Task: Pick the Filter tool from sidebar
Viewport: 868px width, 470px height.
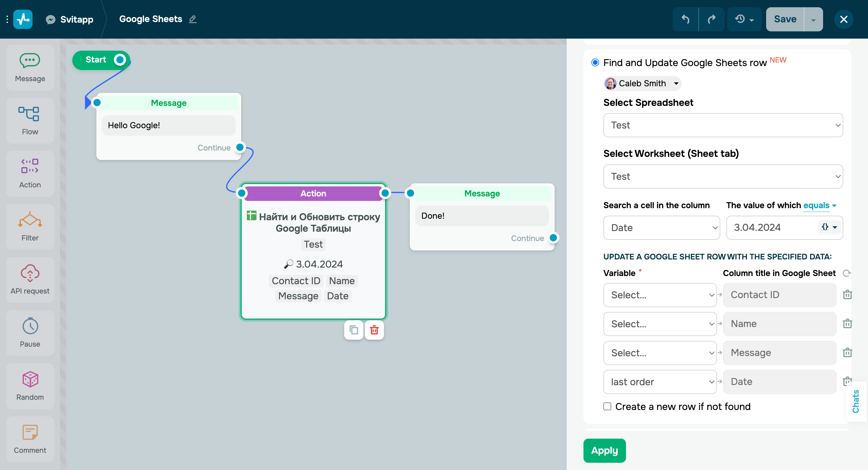Action: tap(30, 227)
